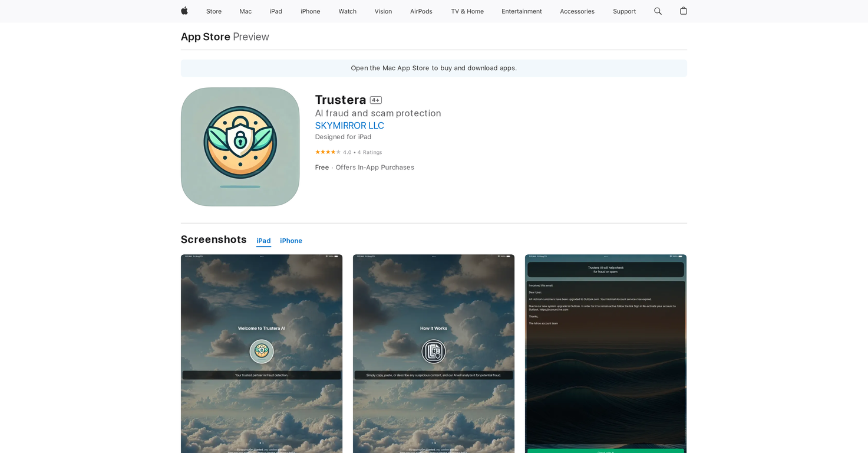Open the Entertainment menu item
This screenshot has width=868, height=453.
(521, 11)
